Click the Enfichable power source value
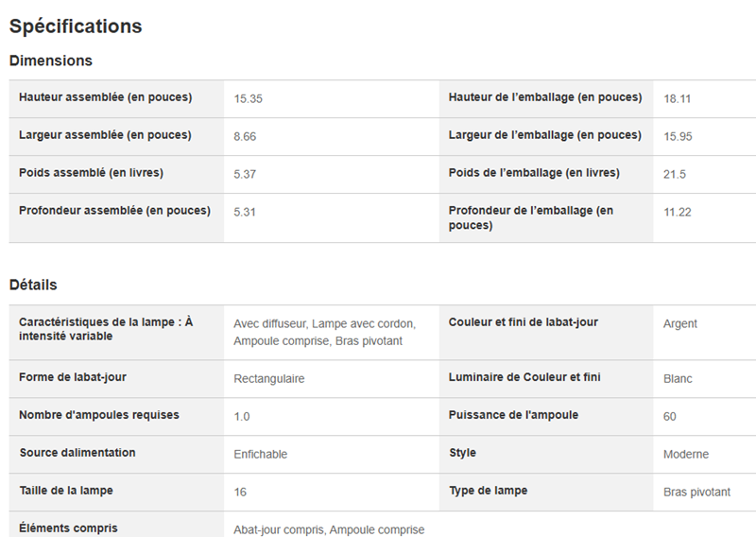The height and width of the screenshot is (537, 756). [x=261, y=455]
